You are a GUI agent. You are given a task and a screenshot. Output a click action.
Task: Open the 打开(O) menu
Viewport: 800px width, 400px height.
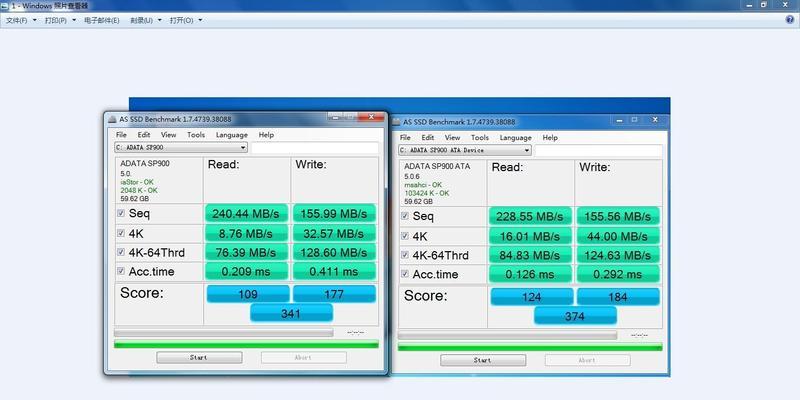coord(186,20)
